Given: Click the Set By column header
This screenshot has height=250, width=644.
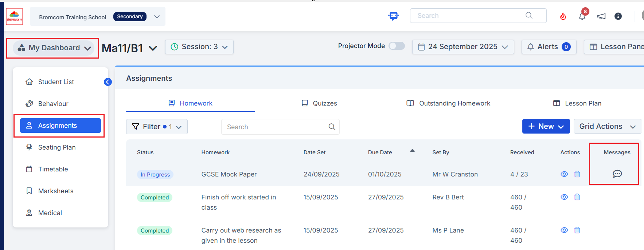Looking at the screenshot, I should click(441, 152).
